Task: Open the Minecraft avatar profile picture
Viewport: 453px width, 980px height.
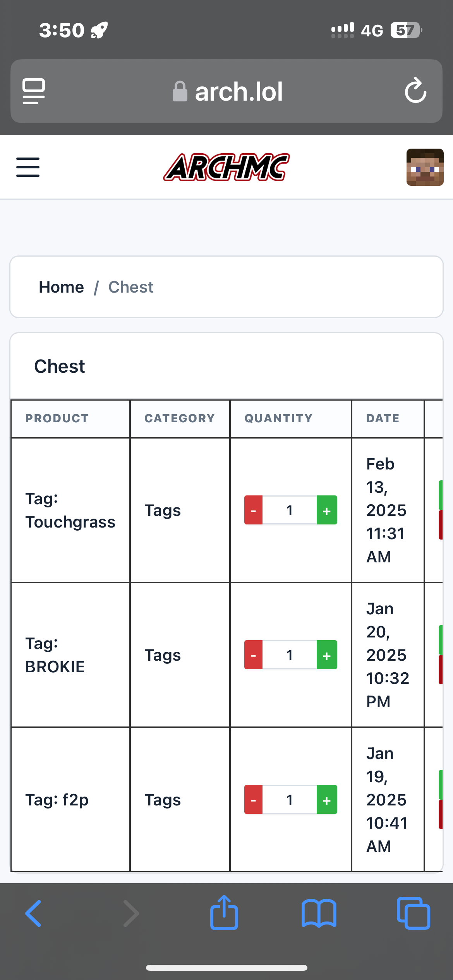Action: pyautogui.click(x=425, y=167)
